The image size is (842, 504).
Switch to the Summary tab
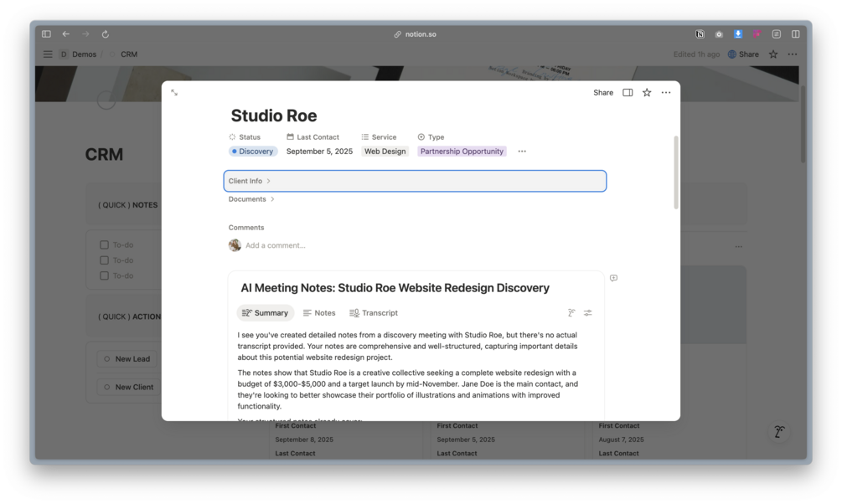coord(266,313)
